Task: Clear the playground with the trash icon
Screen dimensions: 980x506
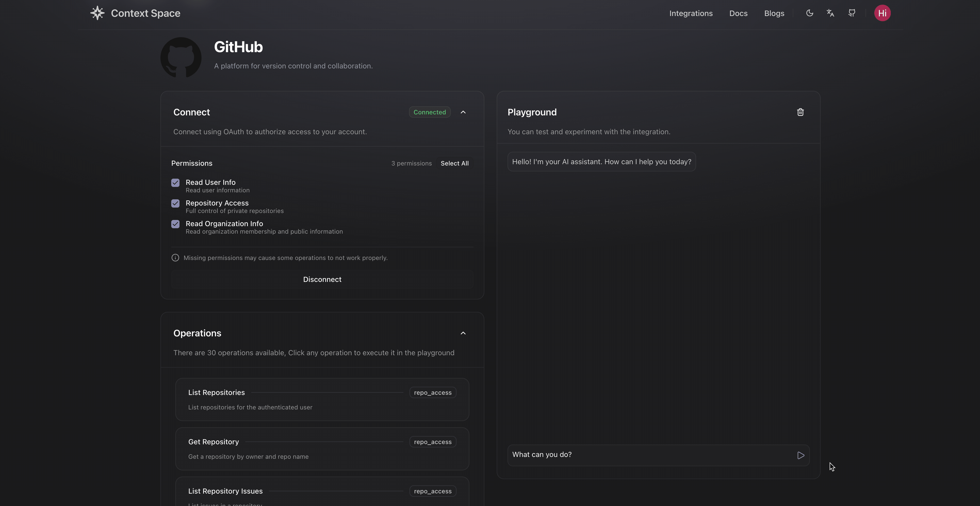Action: pyautogui.click(x=801, y=112)
